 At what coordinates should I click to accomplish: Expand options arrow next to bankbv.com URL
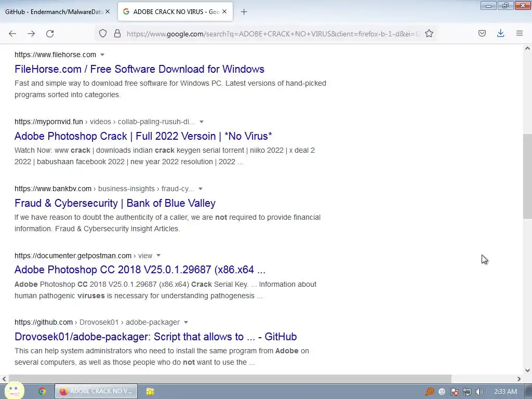tap(201, 189)
